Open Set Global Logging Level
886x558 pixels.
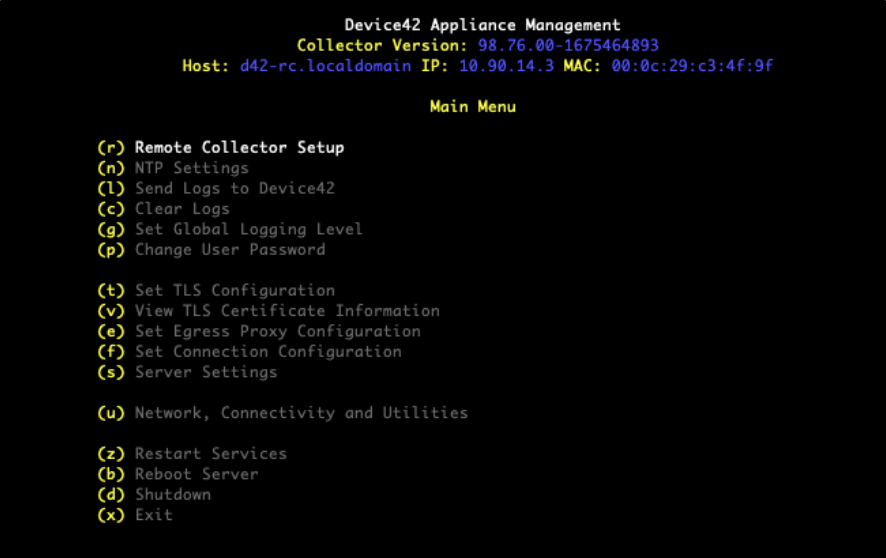tap(230, 229)
